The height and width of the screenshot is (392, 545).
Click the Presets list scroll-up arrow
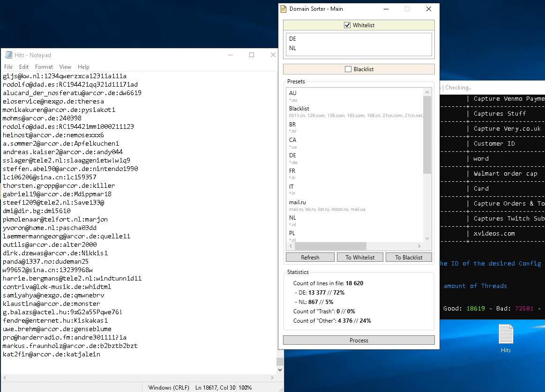click(427, 92)
